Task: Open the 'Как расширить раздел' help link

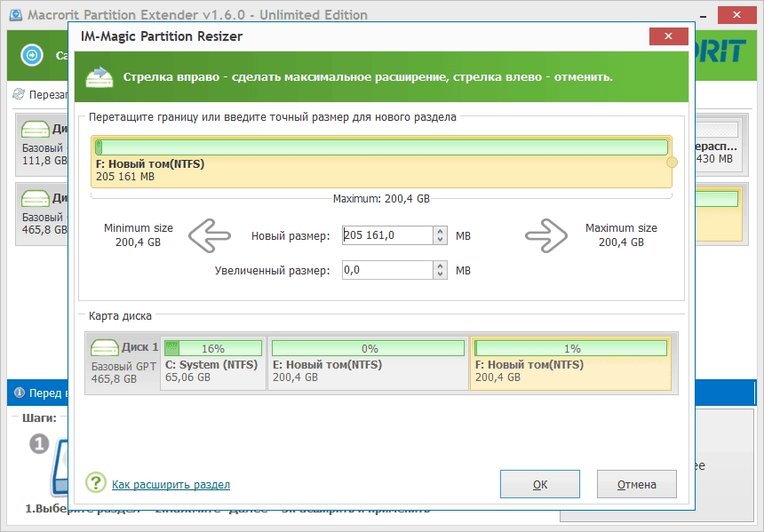Action: point(171,484)
